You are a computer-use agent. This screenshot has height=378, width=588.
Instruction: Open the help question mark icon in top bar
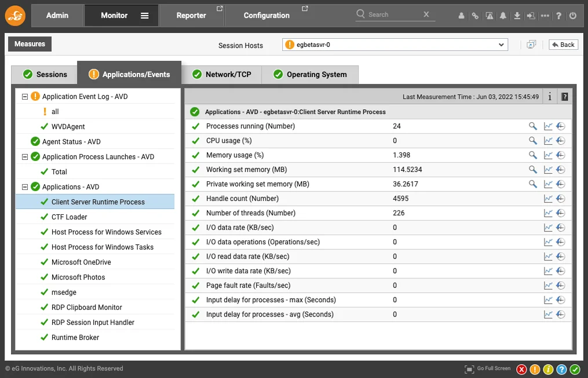point(559,16)
